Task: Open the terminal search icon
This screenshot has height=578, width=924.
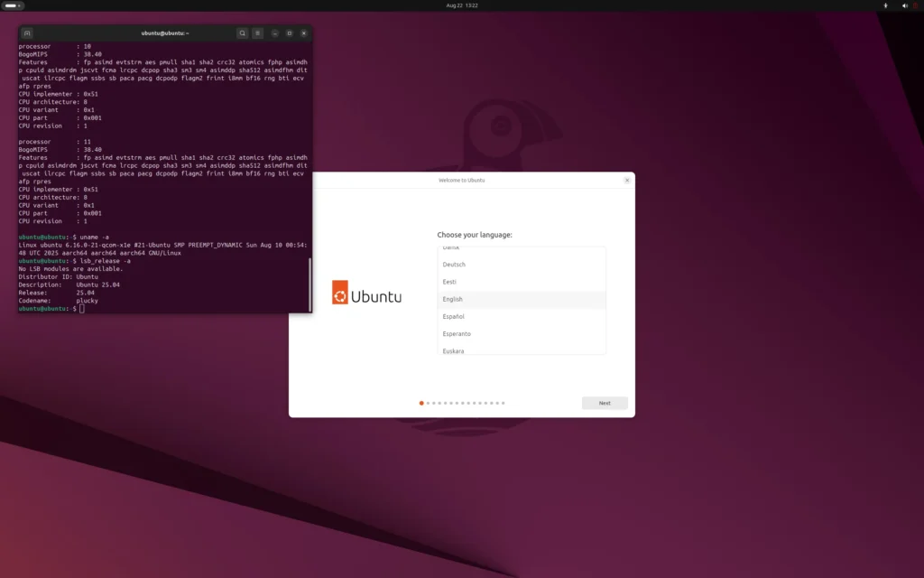Action: (242, 33)
